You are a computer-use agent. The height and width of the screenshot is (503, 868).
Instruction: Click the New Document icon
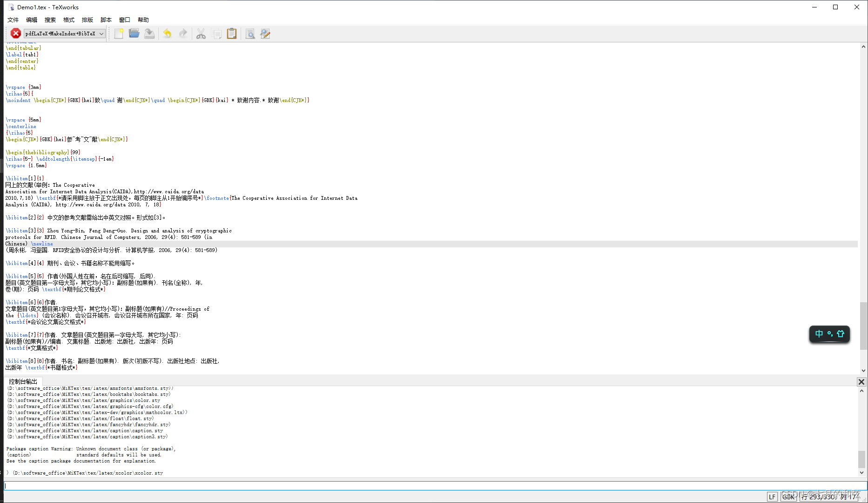tap(118, 33)
